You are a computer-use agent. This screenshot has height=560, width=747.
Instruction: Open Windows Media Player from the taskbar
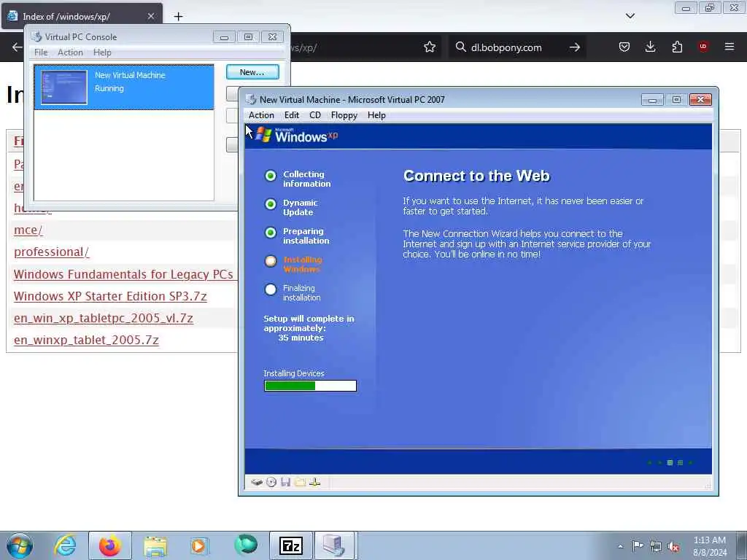click(200, 545)
